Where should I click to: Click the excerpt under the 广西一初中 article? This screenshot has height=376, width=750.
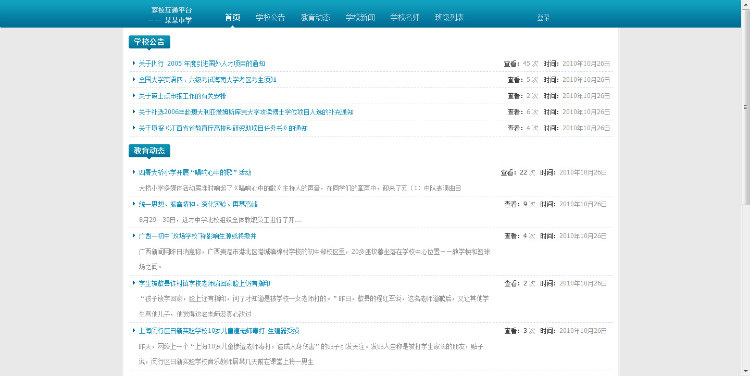coord(314,259)
